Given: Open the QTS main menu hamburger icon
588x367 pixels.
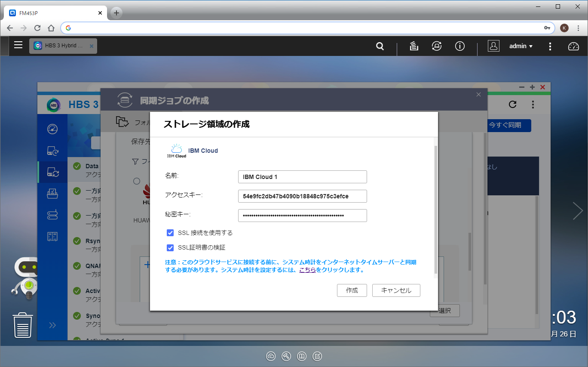Looking at the screenshot, I should pyautogui.click(x=18, y=45).
